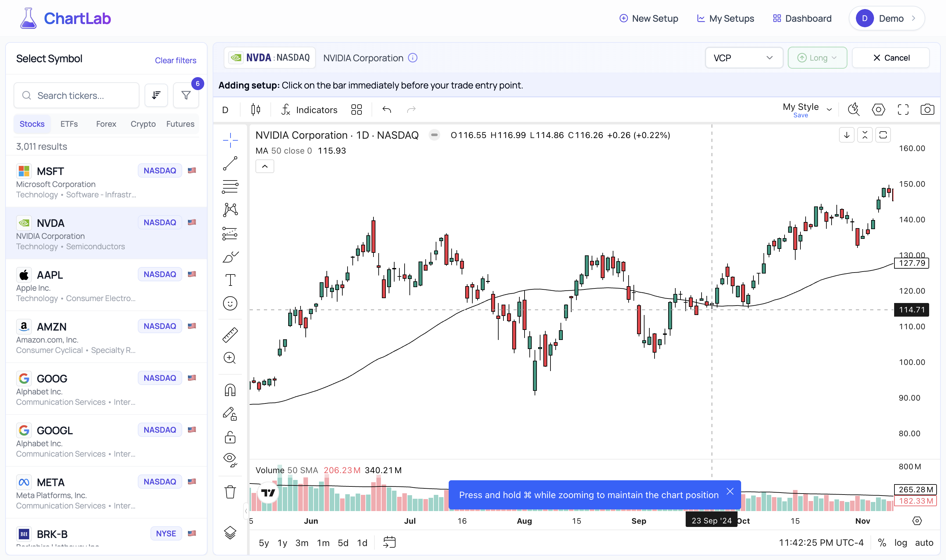946x560 pixels.
Task: Dismiss the zoom hint notification
Action: (730, 491)
